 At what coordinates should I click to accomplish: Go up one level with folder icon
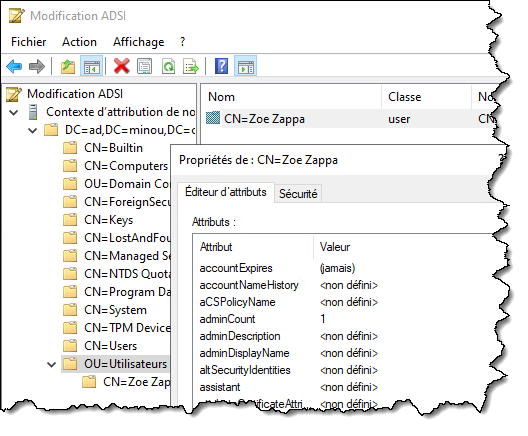[x=68, y=66]
